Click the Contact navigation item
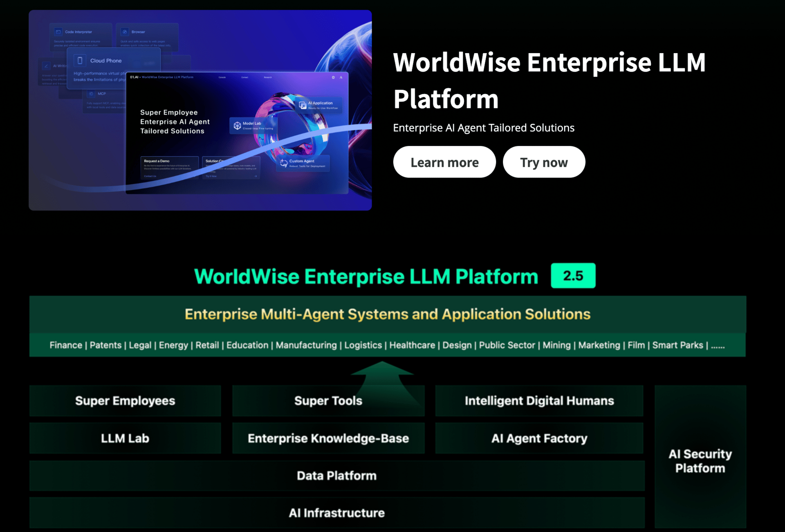The width and height of the screenshot is (785, 532). click(x=244, y=77)
